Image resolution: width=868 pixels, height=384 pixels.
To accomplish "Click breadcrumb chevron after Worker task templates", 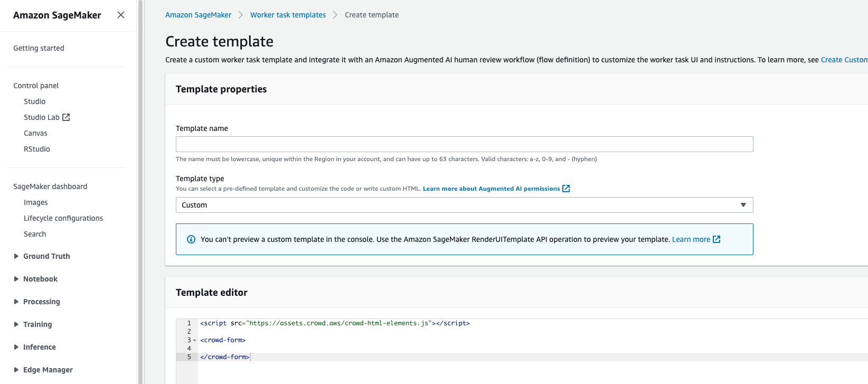I will pyautogui.click(x=335, y=15).
